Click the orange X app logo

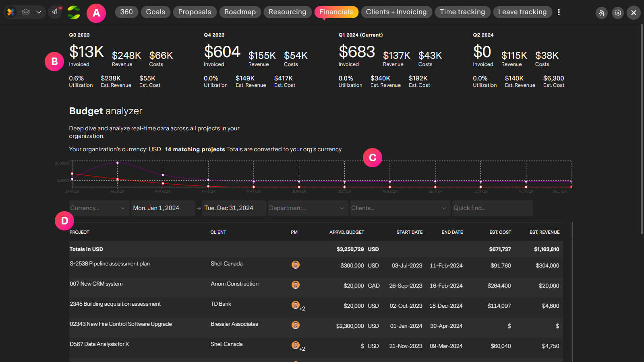coord(11,12)
